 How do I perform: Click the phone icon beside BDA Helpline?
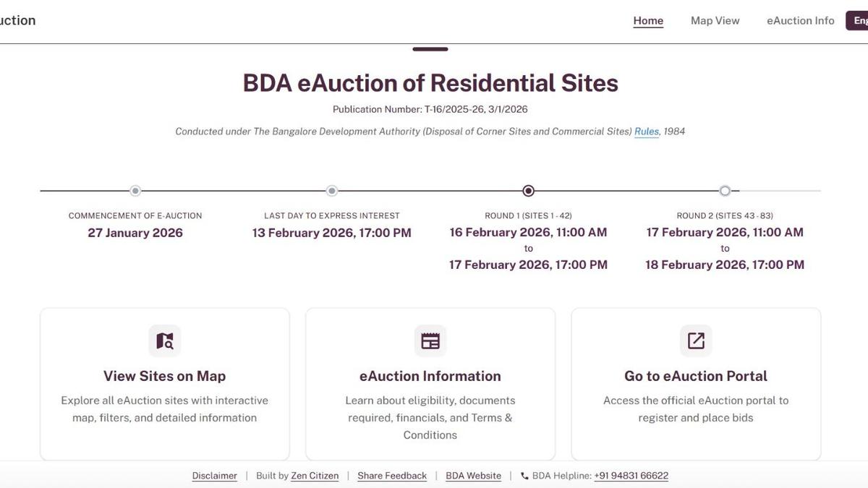point(524,476)
